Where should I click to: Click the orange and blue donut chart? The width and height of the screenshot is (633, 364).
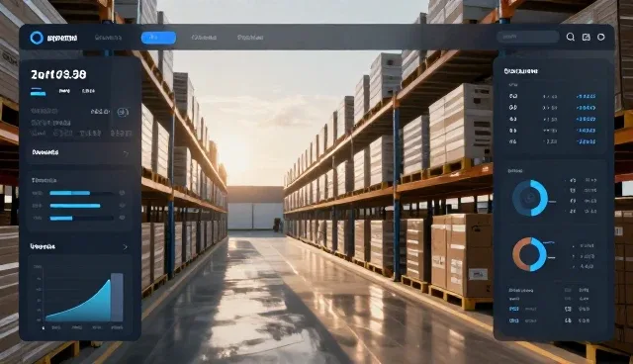(x=529, y=254)
